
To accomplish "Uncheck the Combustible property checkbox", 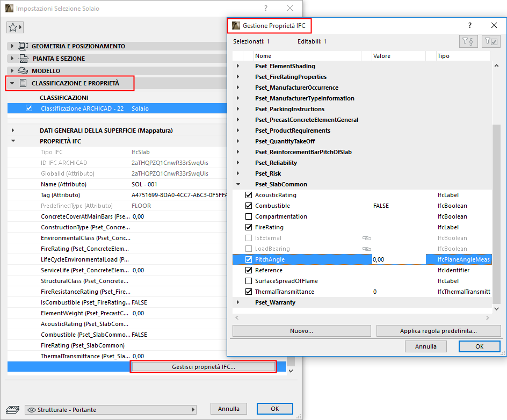I will click(x=249, y=206).
